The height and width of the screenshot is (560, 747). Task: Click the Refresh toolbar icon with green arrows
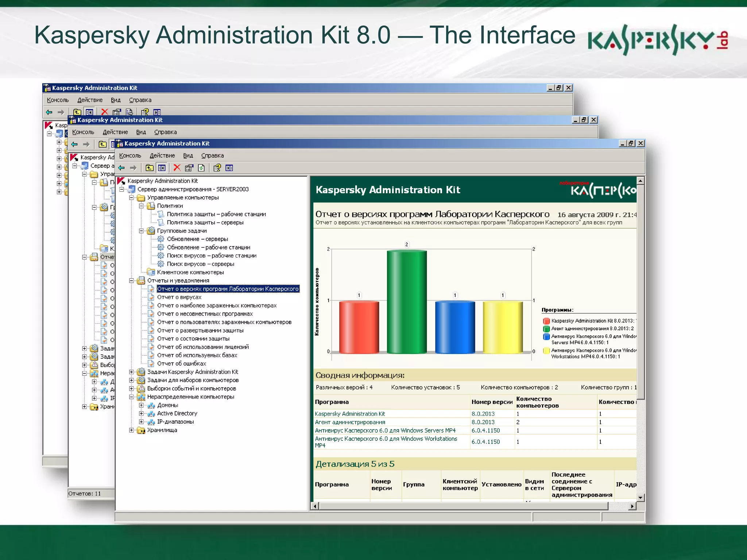tap(201, 168)
